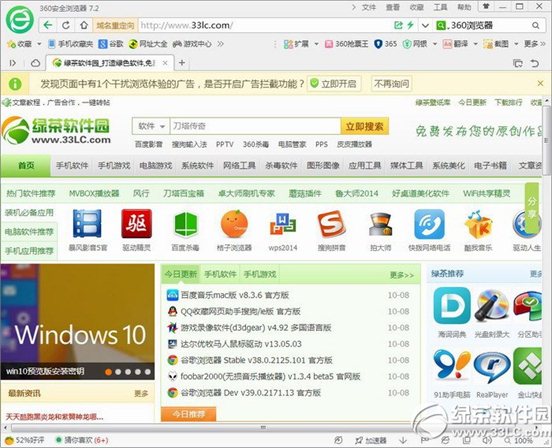Image resolution: width=552 pixels, height=448 pixels.
Task: Open the 海词词典 icon in recommendations
Action: 452,305
